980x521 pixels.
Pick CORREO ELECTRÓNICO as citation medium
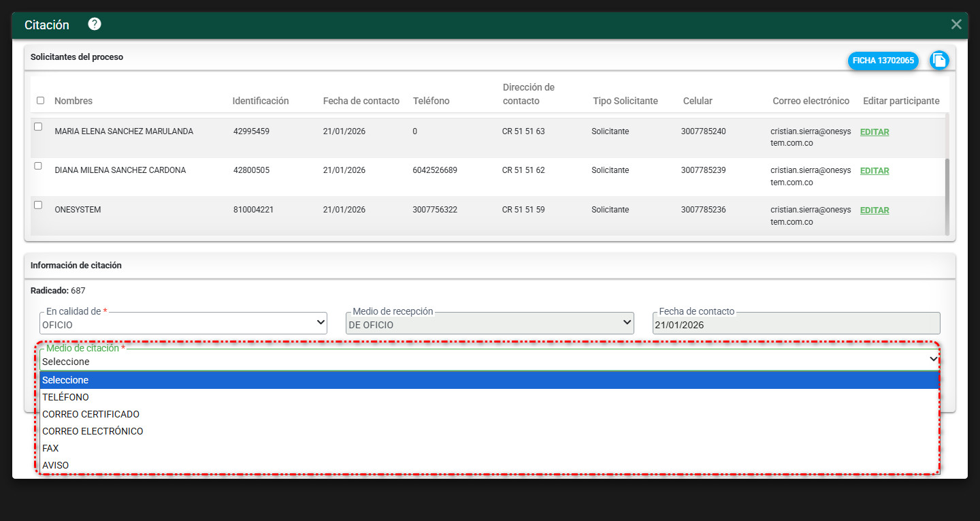93,431
